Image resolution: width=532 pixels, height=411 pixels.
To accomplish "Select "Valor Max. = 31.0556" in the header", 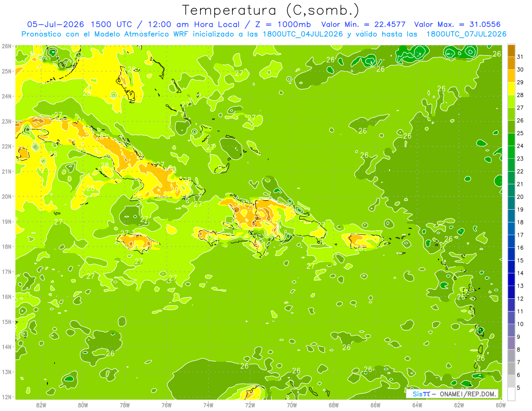I will click(457, 24).
